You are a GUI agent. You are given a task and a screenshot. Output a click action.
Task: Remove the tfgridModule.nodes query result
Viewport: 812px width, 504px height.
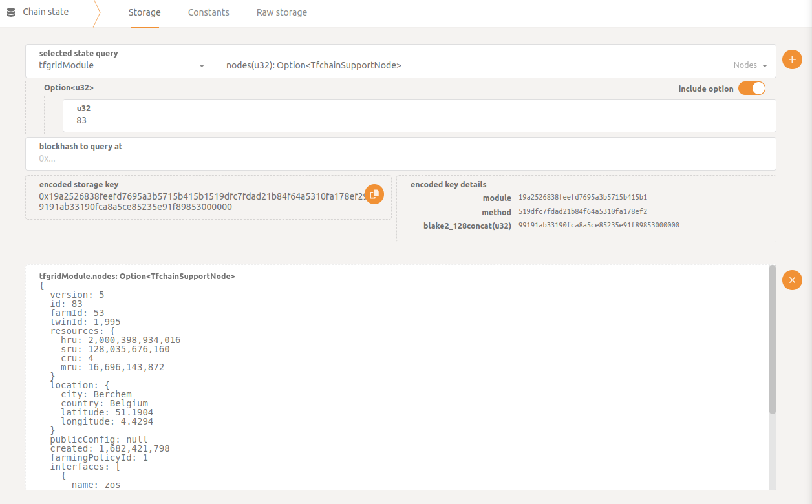(x=792, y=280)
